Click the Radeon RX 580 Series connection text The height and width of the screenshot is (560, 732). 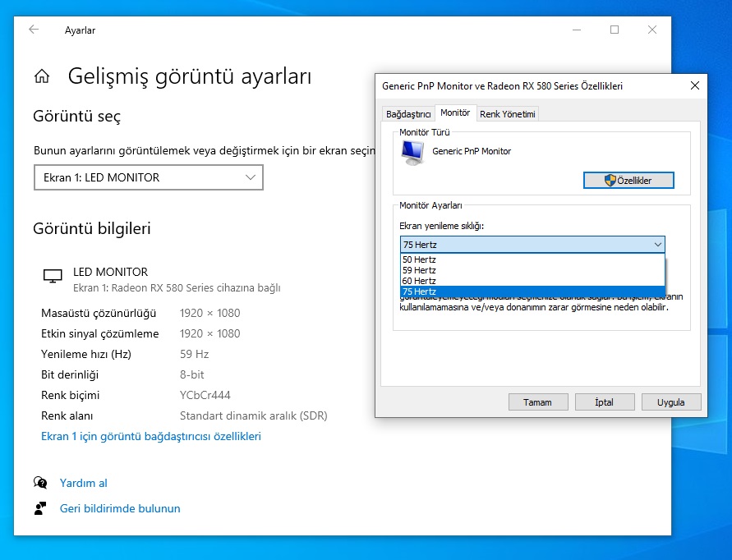pos(177,288)
